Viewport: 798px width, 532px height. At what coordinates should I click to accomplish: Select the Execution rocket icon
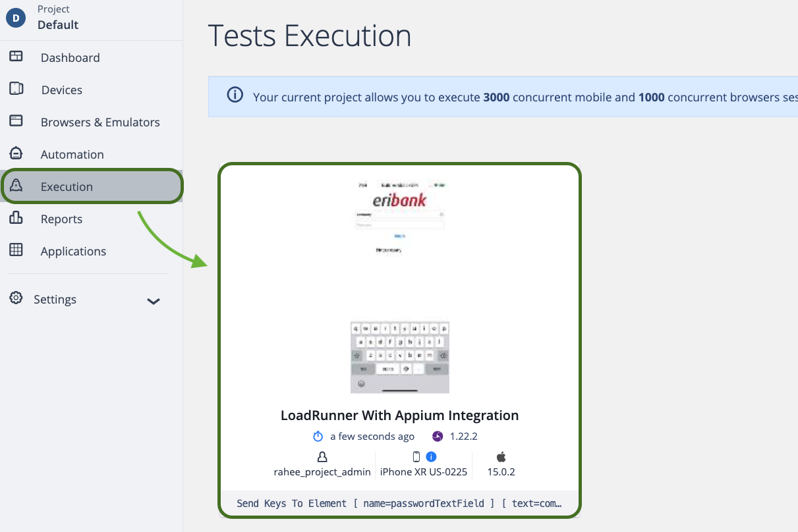[16, 186]
